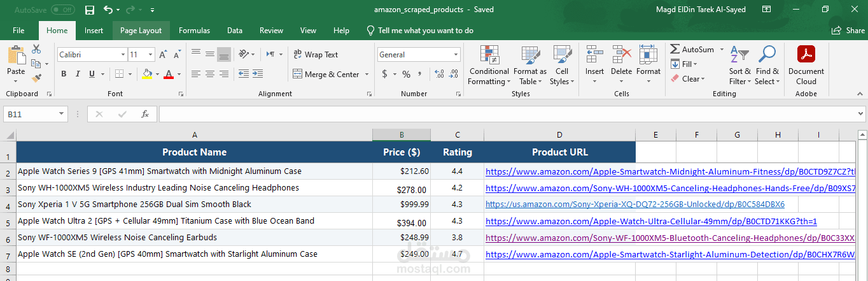Click the Clear eraser button
The width and height of the screenshot is (868, 281).
click(688, 79)
